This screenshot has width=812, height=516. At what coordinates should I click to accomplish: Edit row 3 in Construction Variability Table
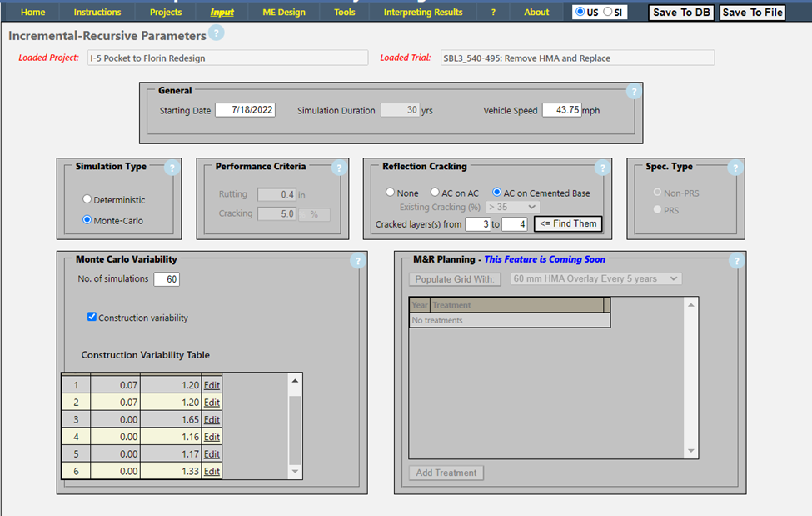tap(212, 420)
